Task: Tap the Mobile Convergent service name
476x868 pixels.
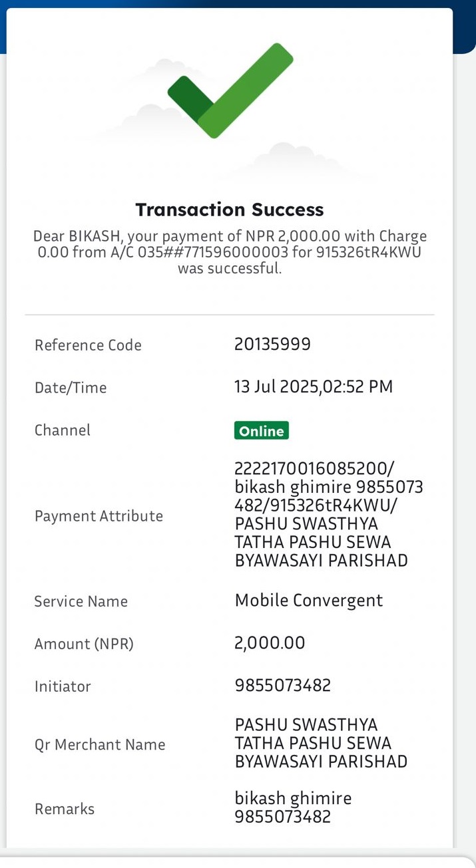Action: pyautogui.click(x=309, y=601)
